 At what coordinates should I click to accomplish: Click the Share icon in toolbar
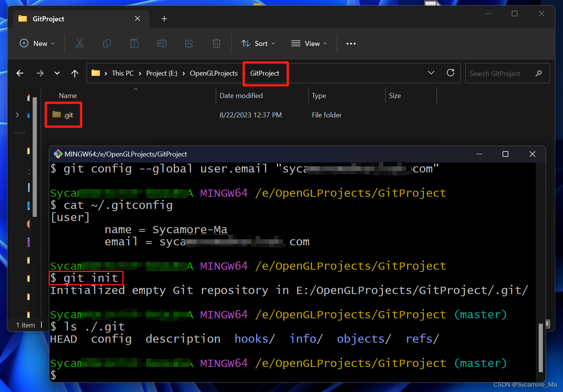(189, 43)
